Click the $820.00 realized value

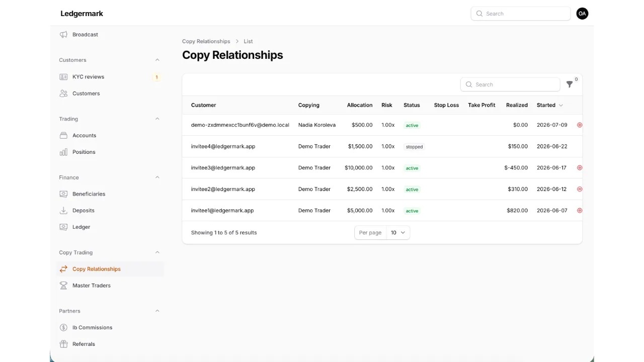pos(517,210)
